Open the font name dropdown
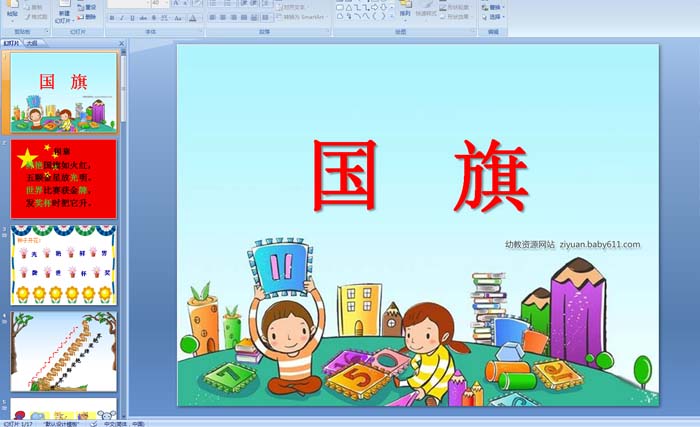 pyautogui.click(x=148, y=3)
